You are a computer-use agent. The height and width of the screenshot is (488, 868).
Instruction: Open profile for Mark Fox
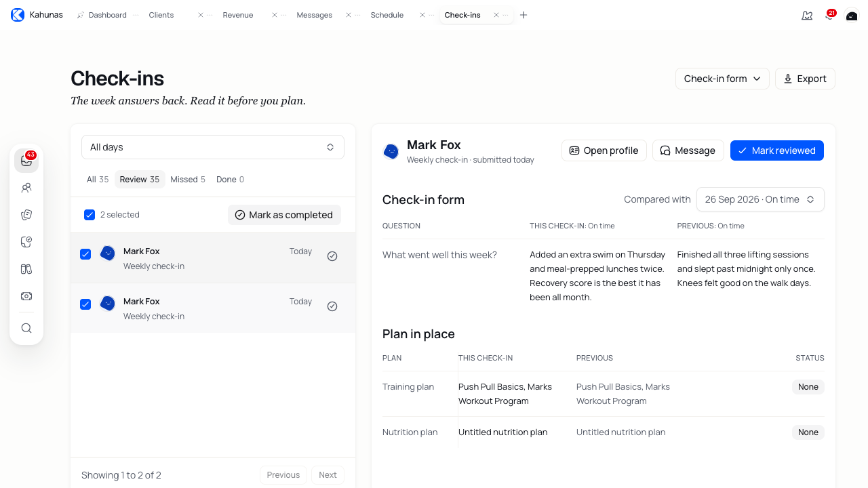coord(604,150)
